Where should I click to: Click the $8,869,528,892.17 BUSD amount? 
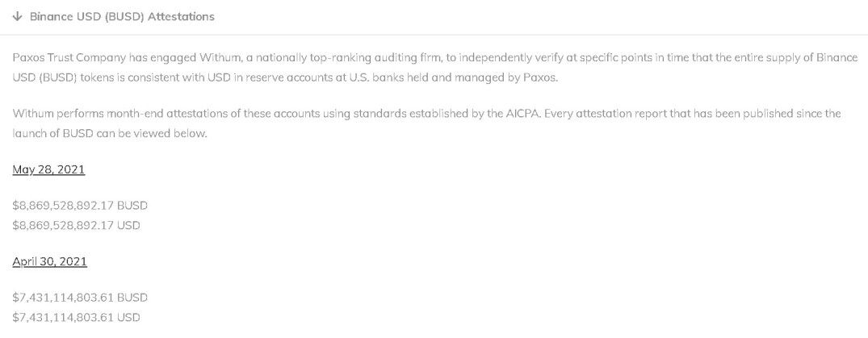[80, 206]
